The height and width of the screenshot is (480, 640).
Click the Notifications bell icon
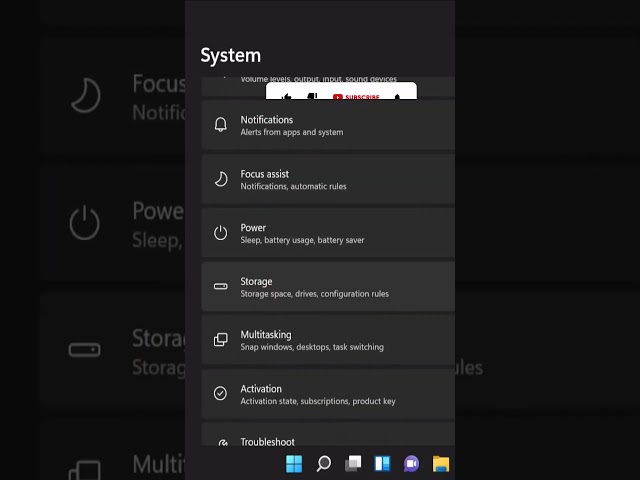point(221,124)
